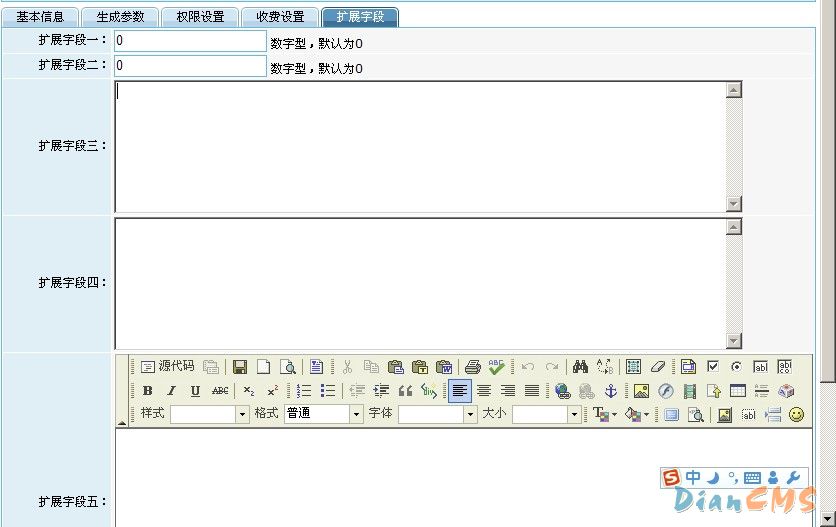The image size is (836, 527).
Task: Insert an image using the picture icon
Action: [641, 391]
